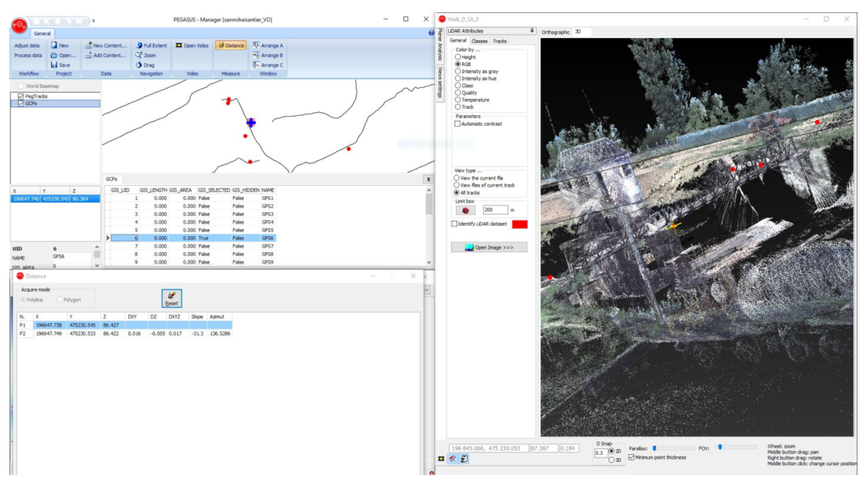Click the film strip icon below coordinates

coord(441,458)
